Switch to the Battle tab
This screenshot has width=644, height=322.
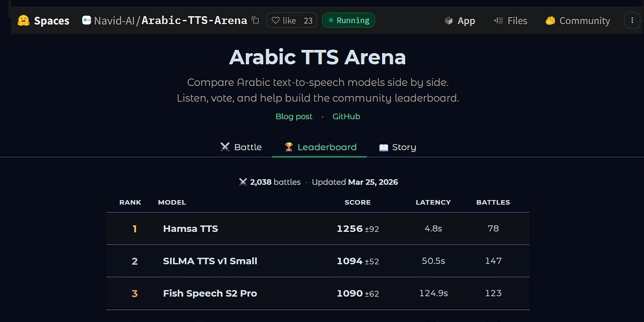pyautogui.click(x=241, y=147)
